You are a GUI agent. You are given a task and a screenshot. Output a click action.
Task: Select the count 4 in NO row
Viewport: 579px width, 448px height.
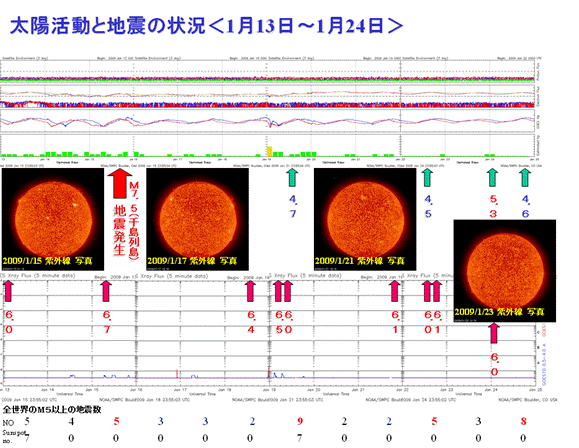pos(71,421)
